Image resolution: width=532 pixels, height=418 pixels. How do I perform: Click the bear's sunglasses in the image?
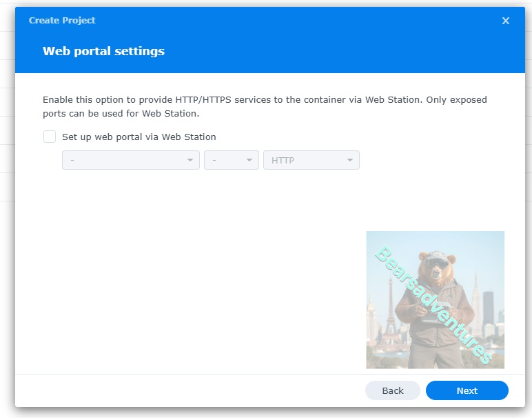coord(436,263)
